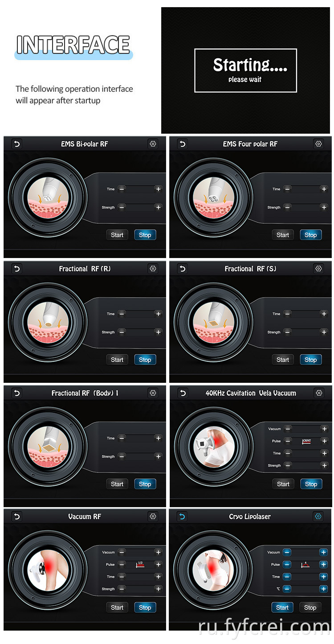
Task: Increase Time in EMS Bi-polar RF panel
Action: pyautogui.click(x=158, y=189)
